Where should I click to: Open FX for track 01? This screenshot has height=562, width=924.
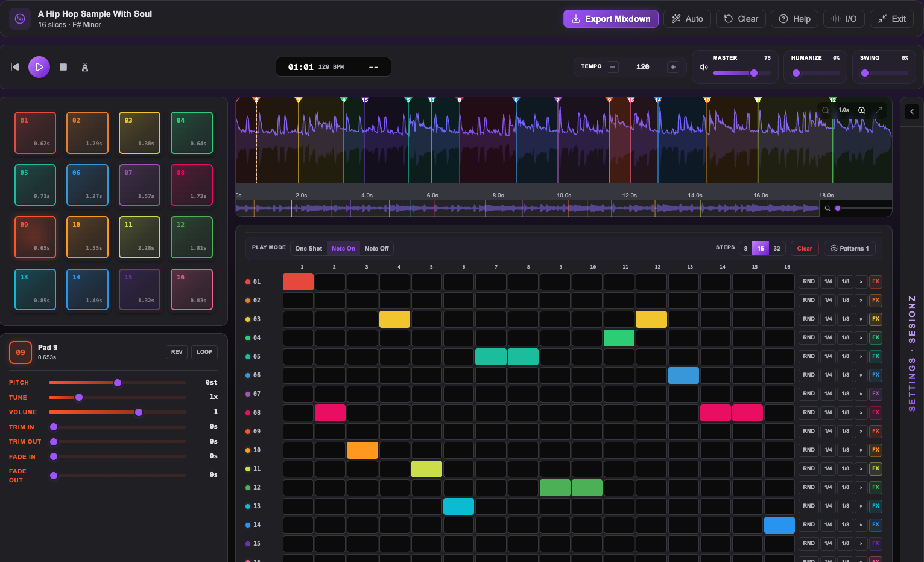tap(876, 281)
